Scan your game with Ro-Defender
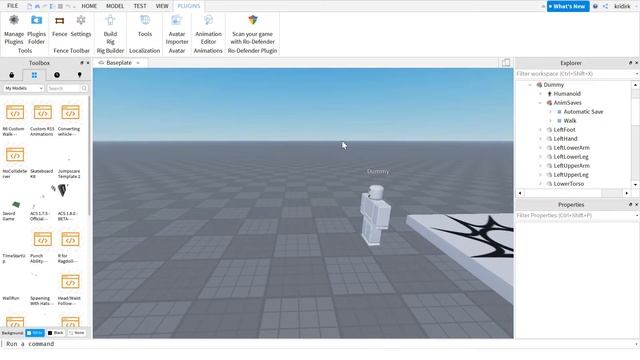The height and width of the screenshot is (360, 640). [x=252, y=29]
